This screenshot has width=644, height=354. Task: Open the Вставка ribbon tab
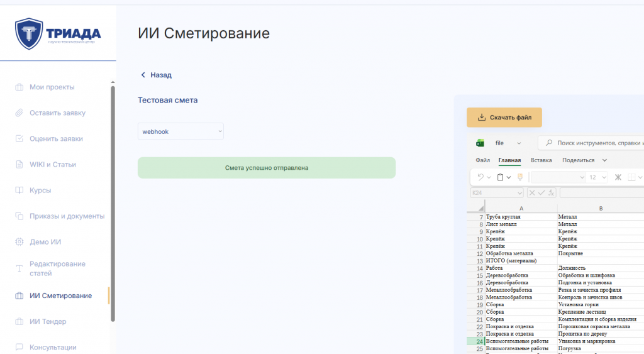coord(541,160)
